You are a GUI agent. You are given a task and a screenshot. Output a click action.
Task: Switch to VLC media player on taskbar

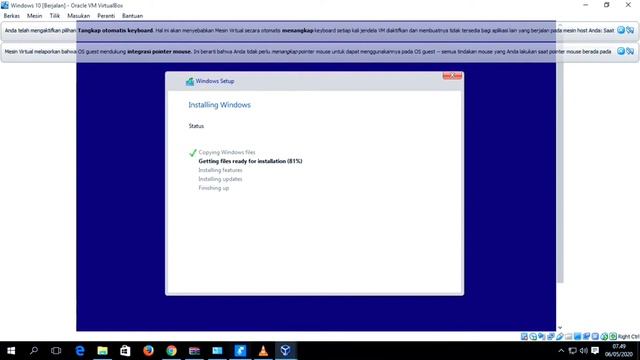(x=263, y=351)
